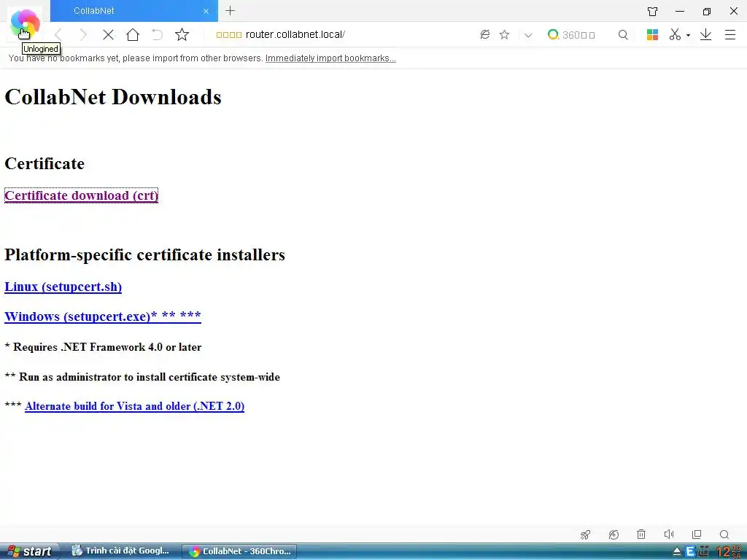Screen dimensions: 747x560
Task: Bookmark this page with address bar star
Action: click(505, 34)
